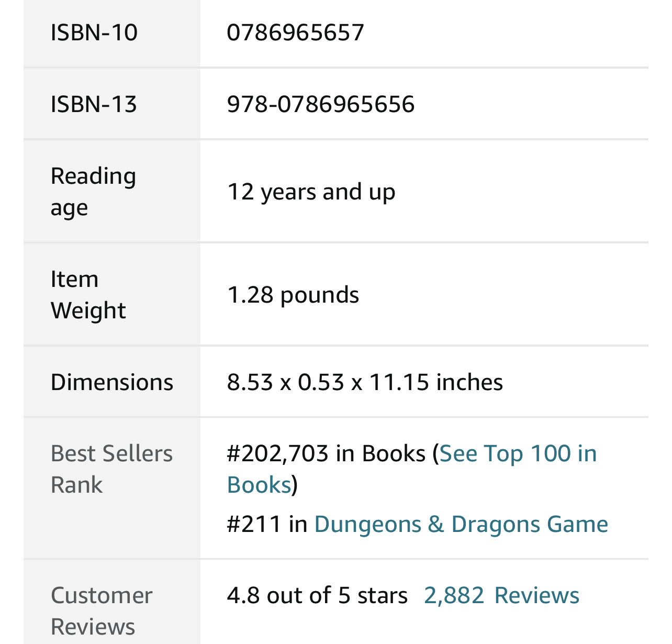The height and width of the screenshot is (644, 672).
Task: Click the 2,882 review count number
Action: (454, 595)
